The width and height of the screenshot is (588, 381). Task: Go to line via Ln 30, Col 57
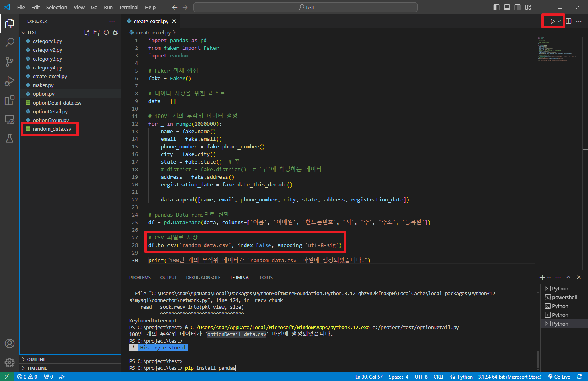click(369, 377)
